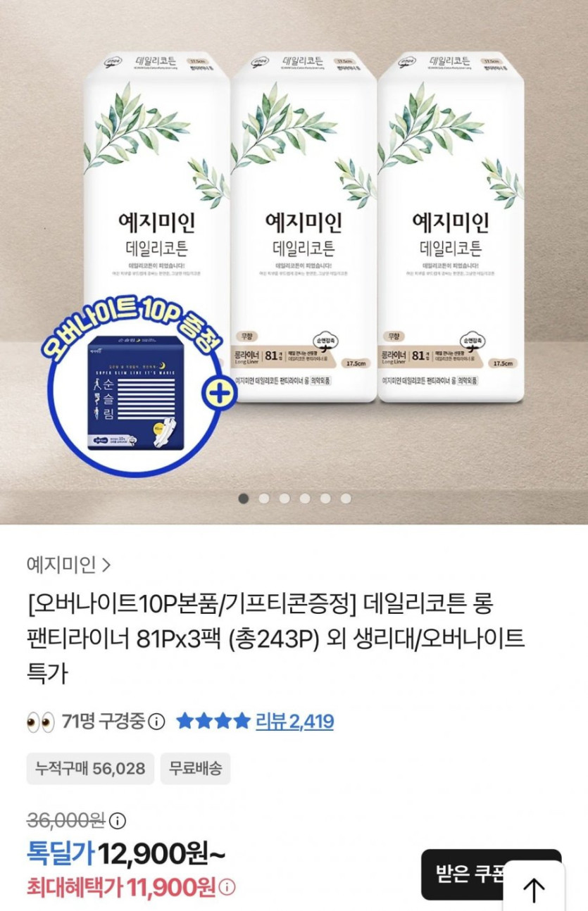This screenshot has width=588, height=911.
Task: Tap the eyes emoji viewer icon
Action: (40, 722)
